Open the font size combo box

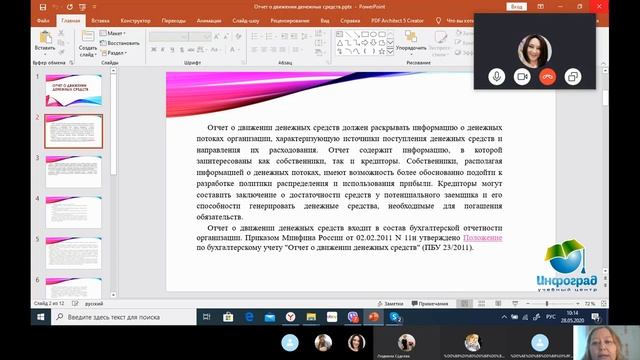pos(200,37)
